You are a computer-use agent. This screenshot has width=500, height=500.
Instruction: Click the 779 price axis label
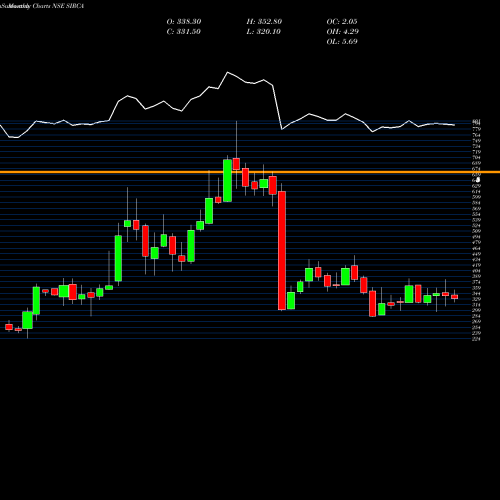(x=476, y=129)
